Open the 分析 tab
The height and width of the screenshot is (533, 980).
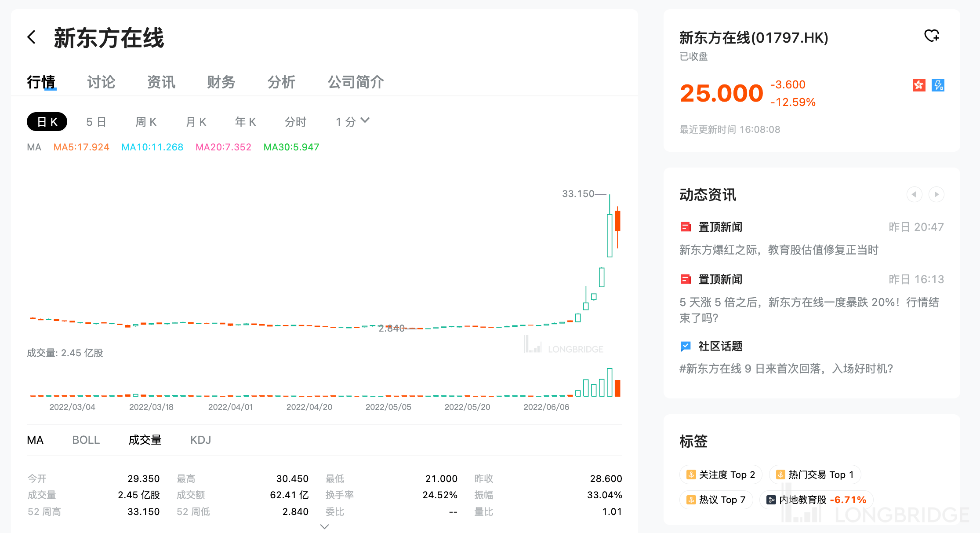pyautogui.click(x=281, y=82)
